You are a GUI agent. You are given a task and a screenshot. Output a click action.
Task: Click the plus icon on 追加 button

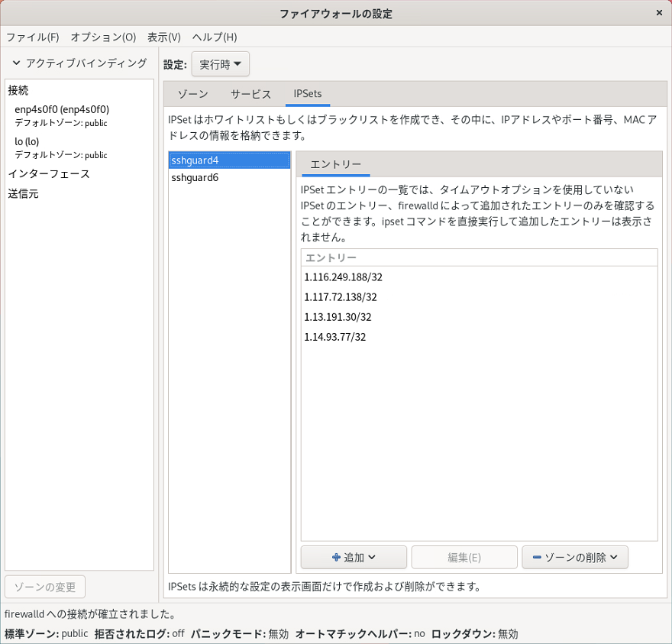[336, 558]
